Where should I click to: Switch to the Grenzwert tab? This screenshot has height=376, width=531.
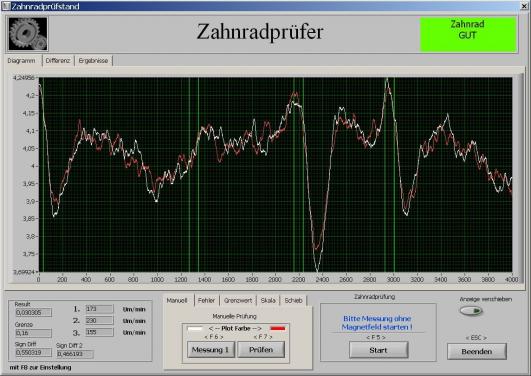point(238,300)
